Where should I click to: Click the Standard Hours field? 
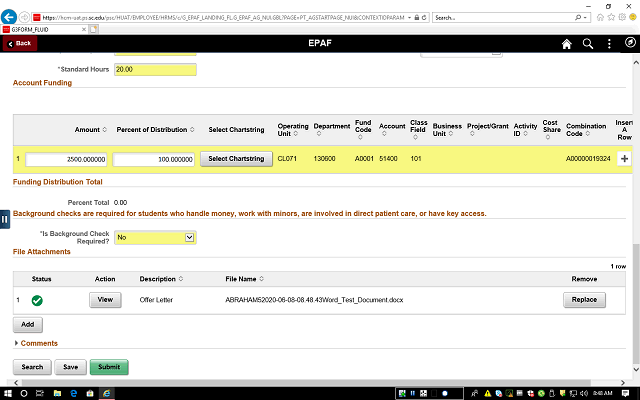pyautogui.click(x=155, y=69)
